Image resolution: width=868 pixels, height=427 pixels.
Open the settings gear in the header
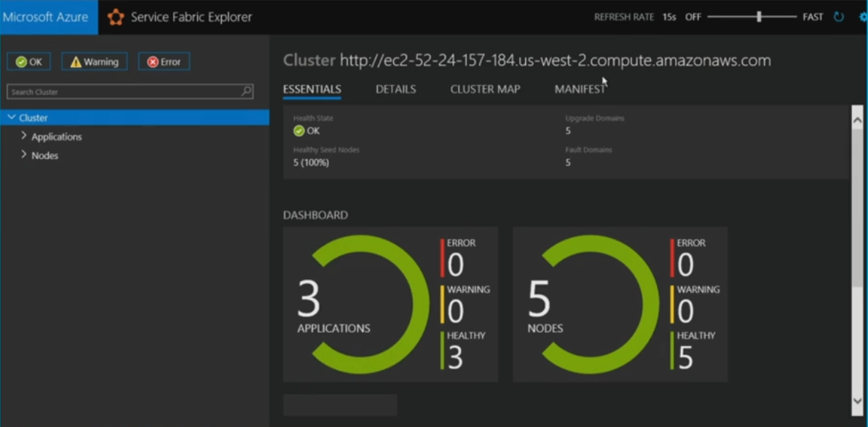863,17
